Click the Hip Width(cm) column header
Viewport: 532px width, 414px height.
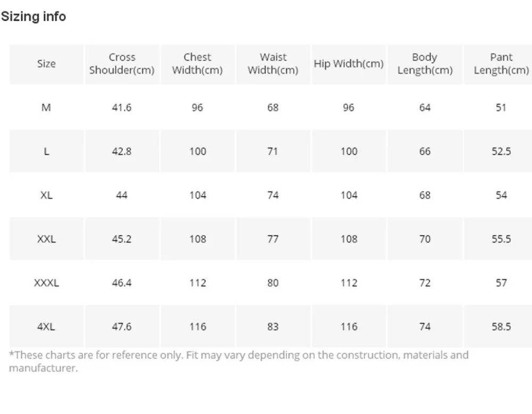(349, 64)
